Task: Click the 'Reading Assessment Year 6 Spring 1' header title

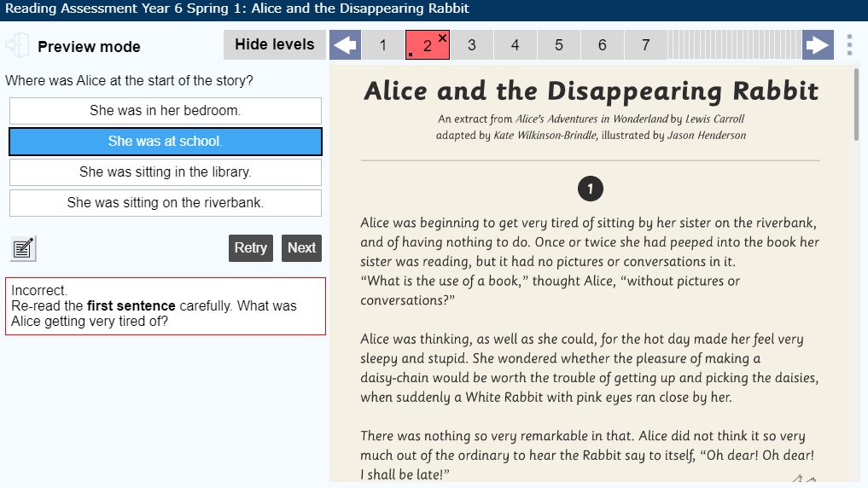Action: coord(237,9)
